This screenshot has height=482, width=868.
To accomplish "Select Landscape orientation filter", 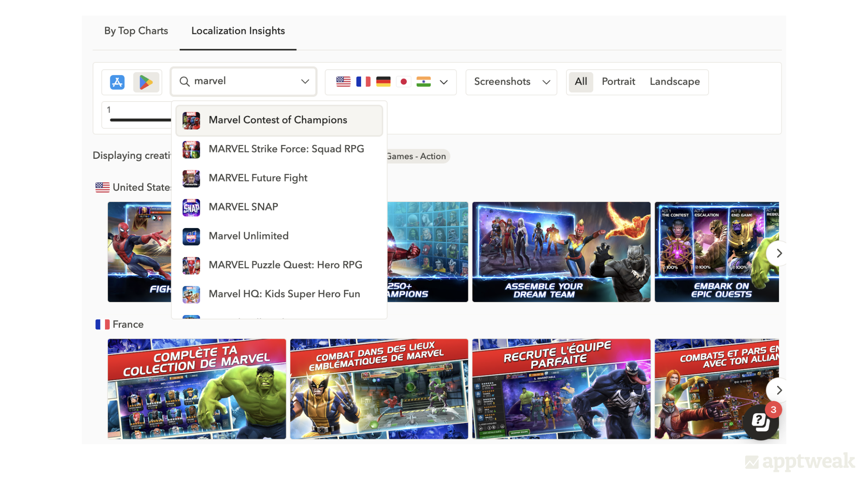I will (x=675, y=82).
